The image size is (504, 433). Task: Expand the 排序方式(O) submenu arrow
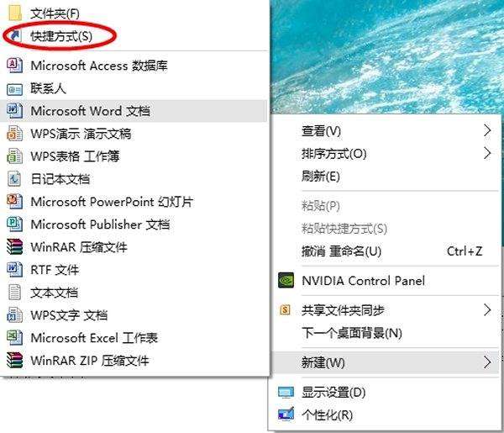point(487,154)
